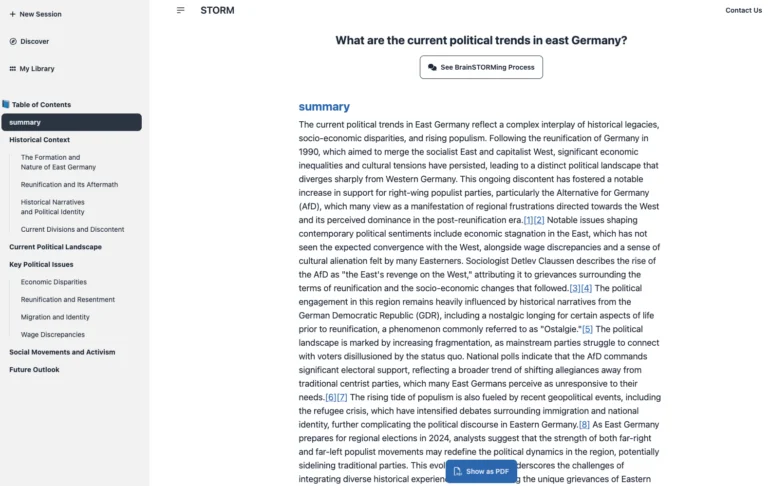Expand the Historical Context section

coord(39,140)
